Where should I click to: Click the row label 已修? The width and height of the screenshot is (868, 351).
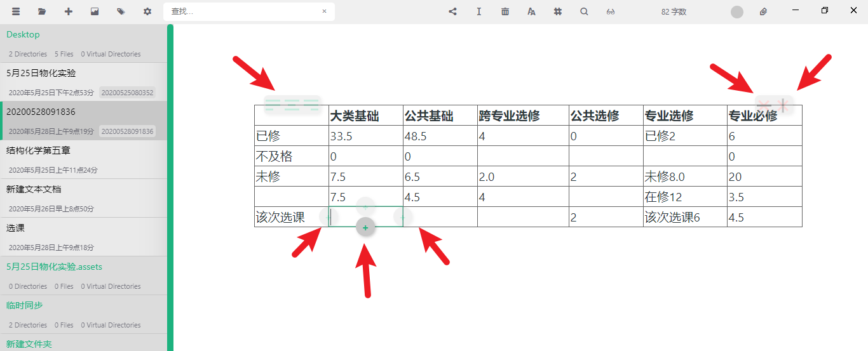pos(292,136)
